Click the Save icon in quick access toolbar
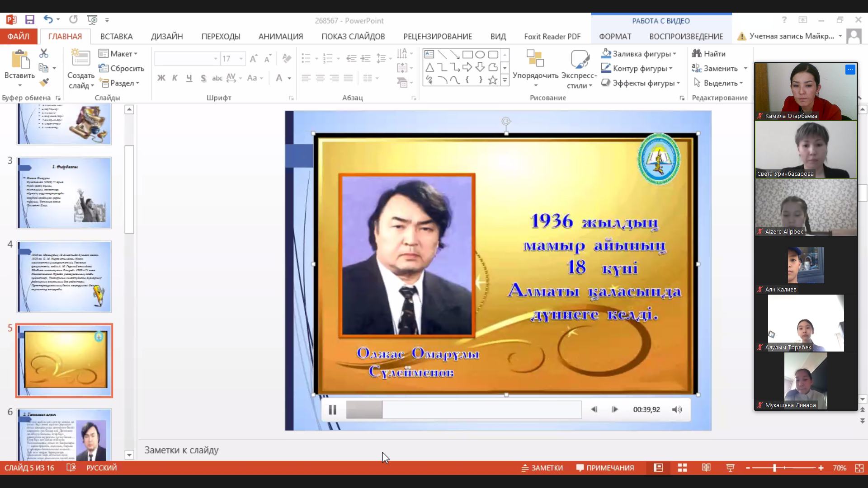The image size is (868, 488). point(30,20)
